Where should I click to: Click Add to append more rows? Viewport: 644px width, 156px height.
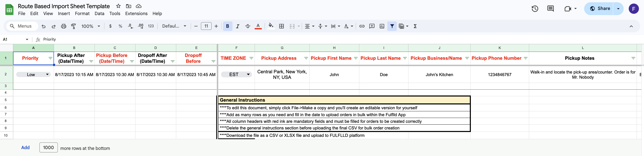tap(25, 148)
